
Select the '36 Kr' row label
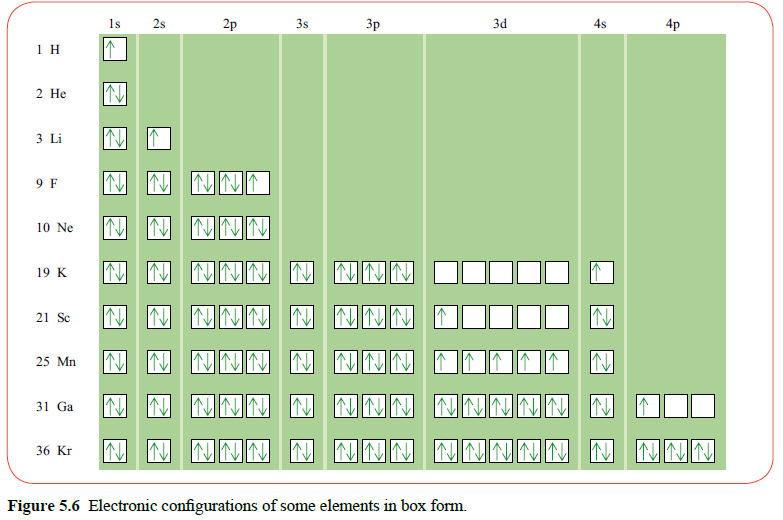pyautogui.click(x=54, y=451)
